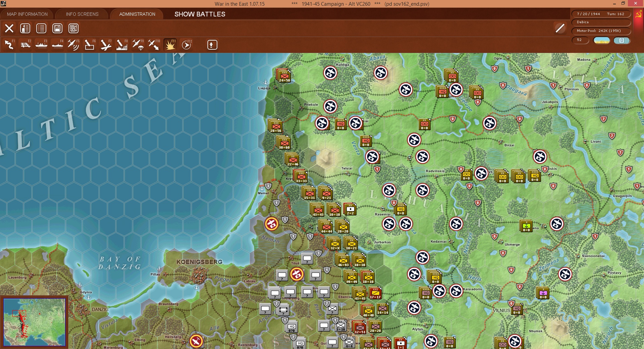
Task: Click the blue indicator showing 0
Action: [x=622, y=40]
